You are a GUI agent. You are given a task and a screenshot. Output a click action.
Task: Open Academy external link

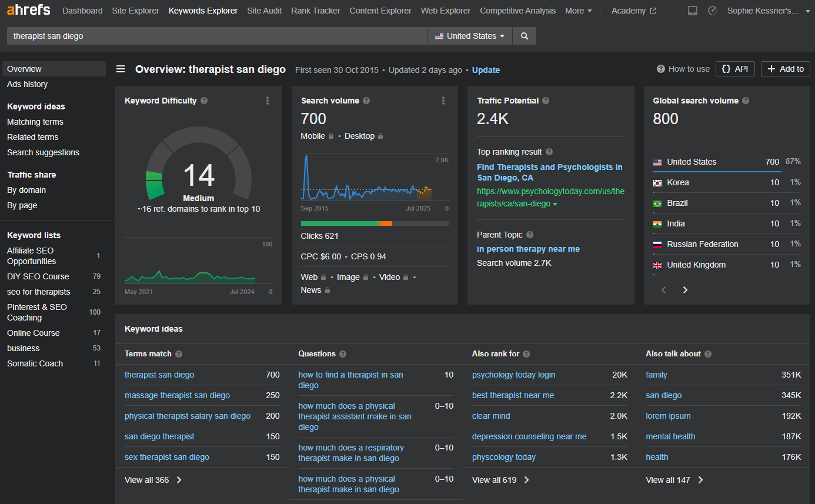click(634, 11)
